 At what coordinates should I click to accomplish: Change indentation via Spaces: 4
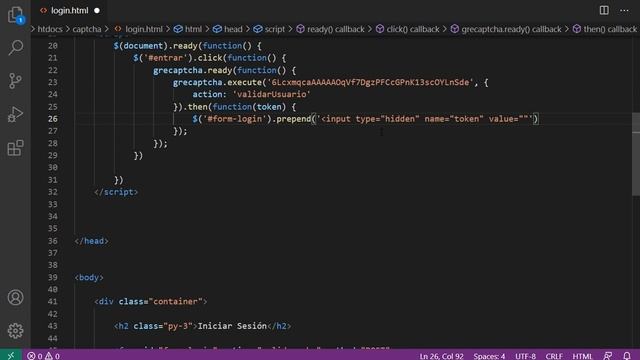click(x=489, y=356)
